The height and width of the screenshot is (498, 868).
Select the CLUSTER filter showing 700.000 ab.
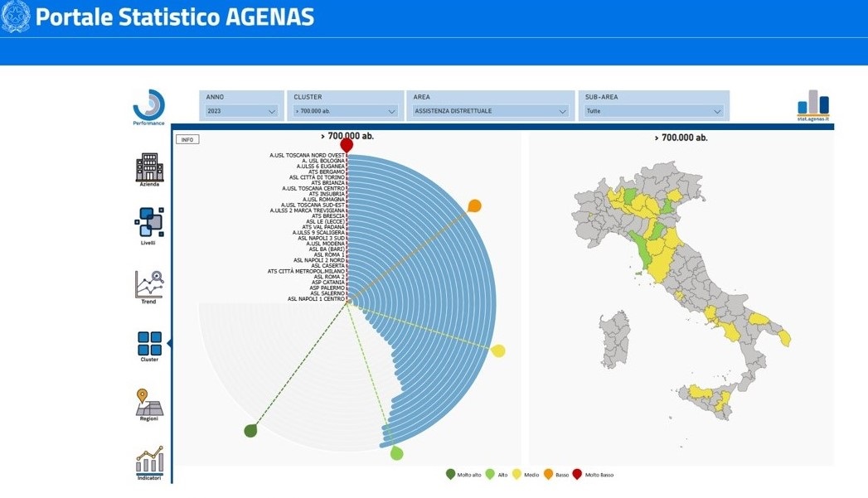coord(345,110)
